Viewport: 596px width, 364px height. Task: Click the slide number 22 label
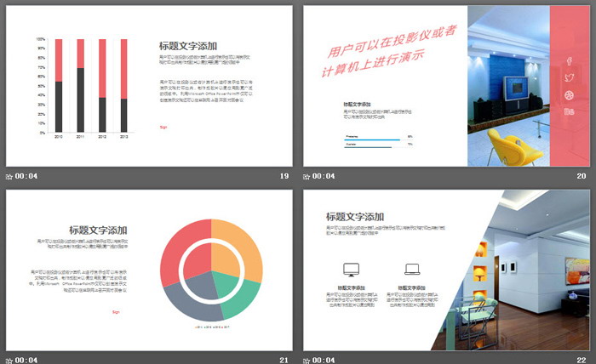[x=582, y=361]
